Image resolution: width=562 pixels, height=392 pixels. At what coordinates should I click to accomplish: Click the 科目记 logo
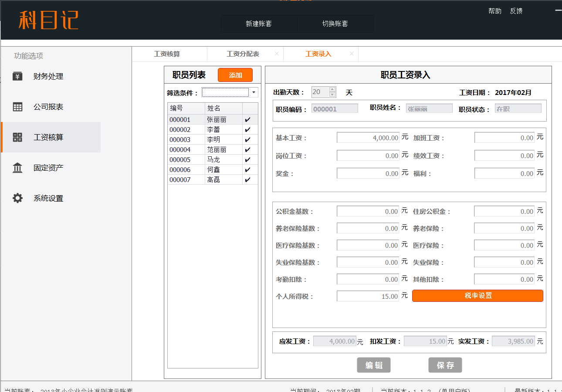48,20
